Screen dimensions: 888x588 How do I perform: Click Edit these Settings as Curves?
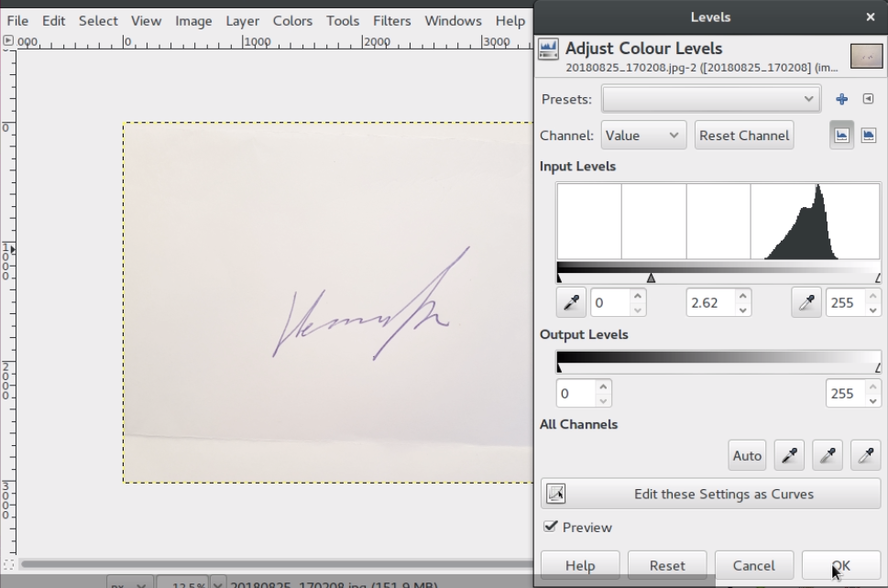tap(711, 494)
